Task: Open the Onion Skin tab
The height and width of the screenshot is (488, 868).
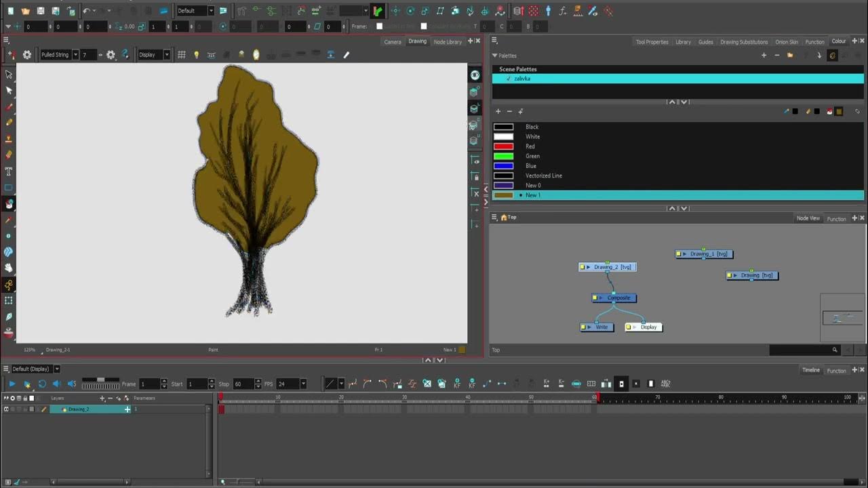Action: coord(787,42)
